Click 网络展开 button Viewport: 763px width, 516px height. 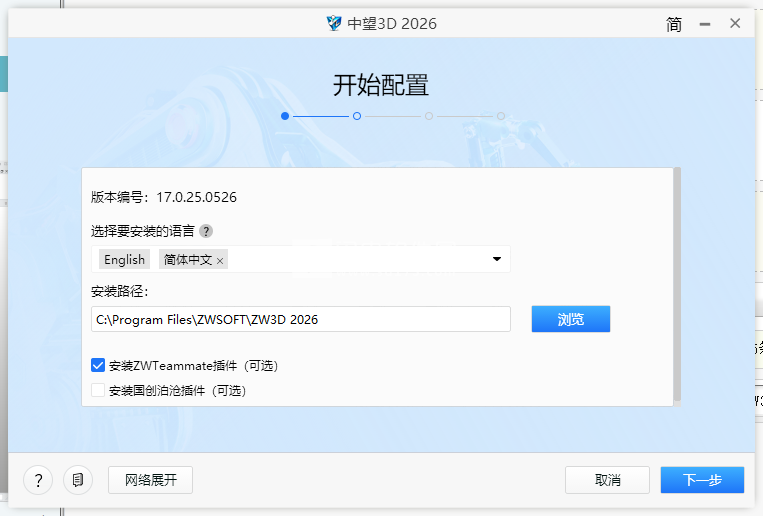click(150, 480)
